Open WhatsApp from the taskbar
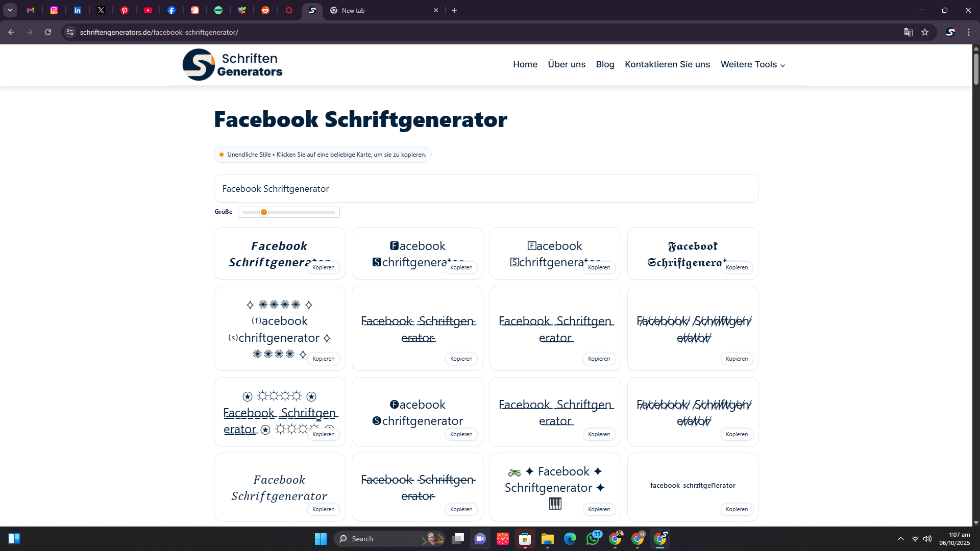980x551 pixels. (x=593, y=539)
